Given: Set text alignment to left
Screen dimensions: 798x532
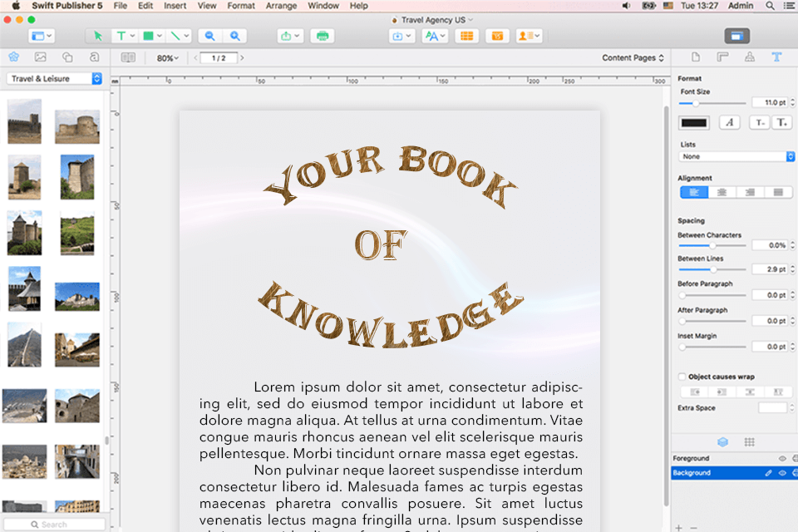Looking at the screenshot, I should point(694,192).
